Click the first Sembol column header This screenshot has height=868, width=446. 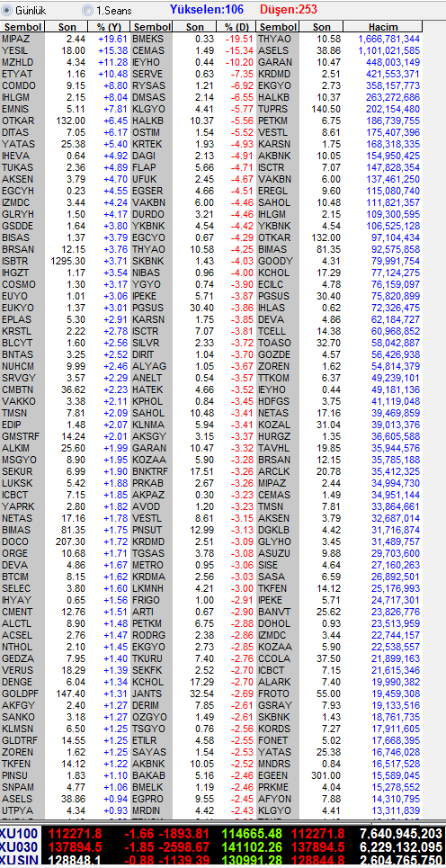click(x=22, y=27)
